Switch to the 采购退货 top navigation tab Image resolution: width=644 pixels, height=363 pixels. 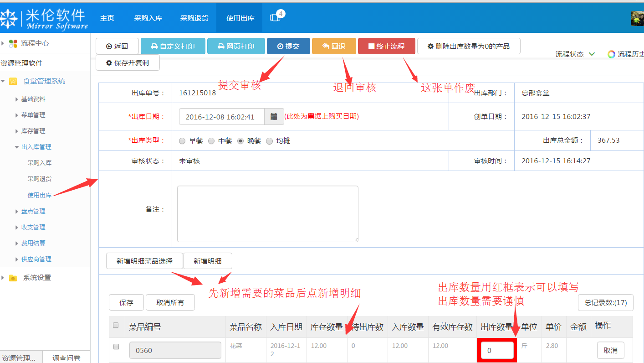[x=194, y=17]
